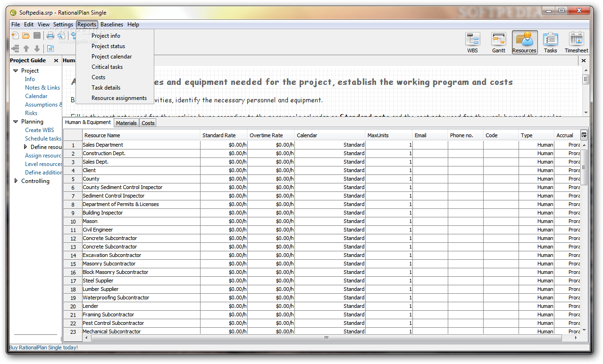
Task: Open the Settings menu
Action: click(63, 25)
